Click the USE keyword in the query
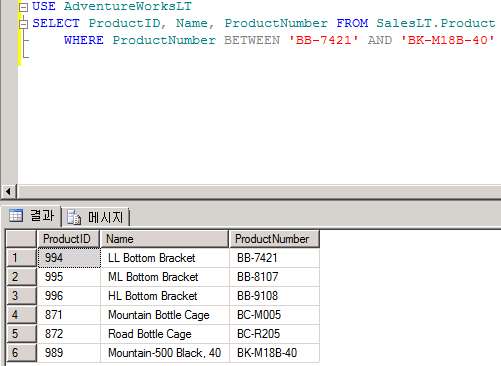501x366 pixels. [x=44, y=6]
